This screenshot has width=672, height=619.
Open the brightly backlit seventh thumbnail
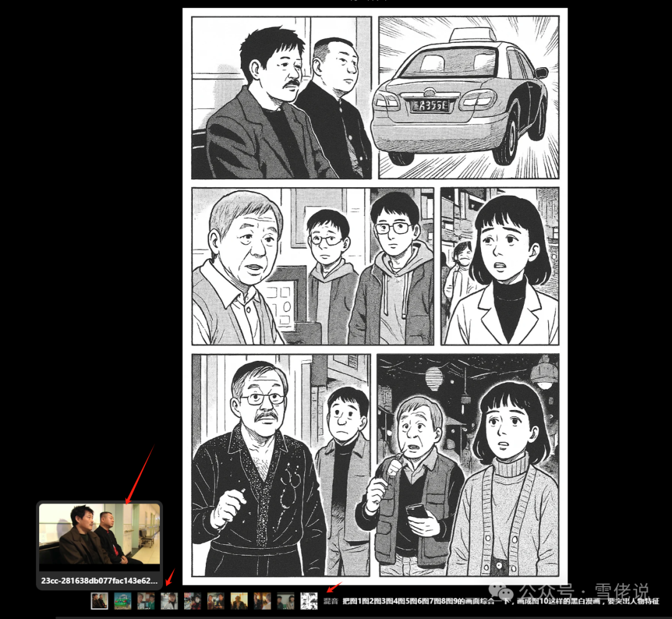tap(238, 601)
